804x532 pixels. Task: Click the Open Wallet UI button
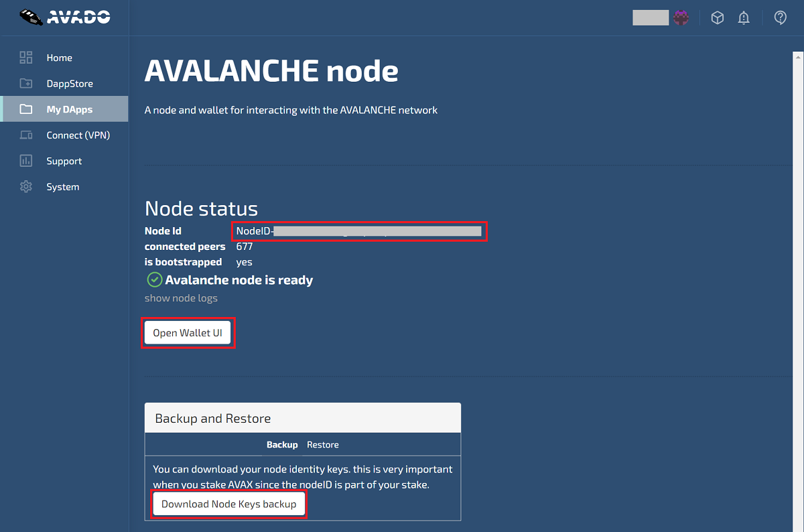pos(188,333)
